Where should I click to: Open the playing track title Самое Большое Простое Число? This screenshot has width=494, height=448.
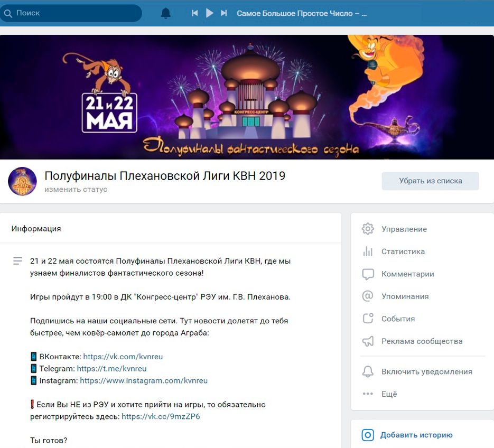pos(302,13)
